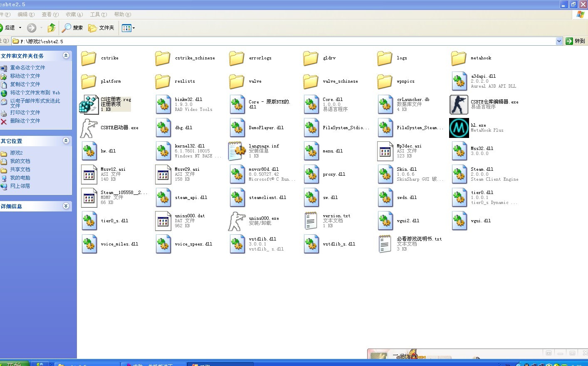588x366 pixels.
Task: Expand the 详细信息 panel
Action: pos(66,206)
